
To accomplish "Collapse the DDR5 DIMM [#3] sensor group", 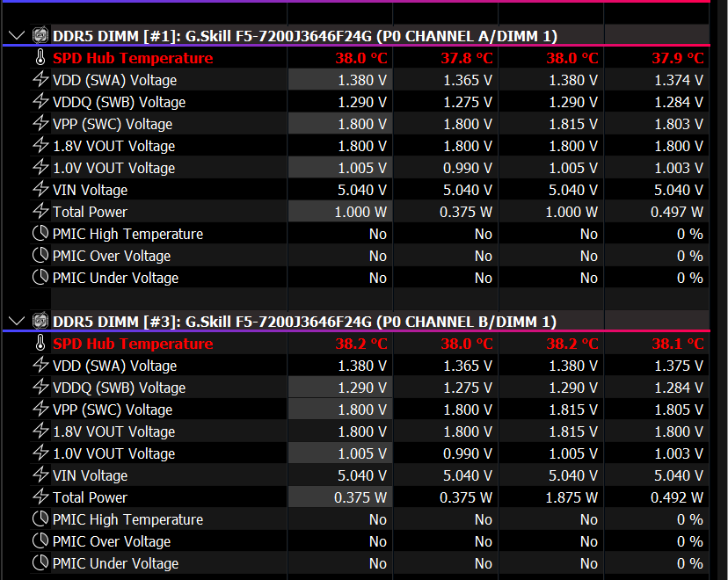I will 17,321.
